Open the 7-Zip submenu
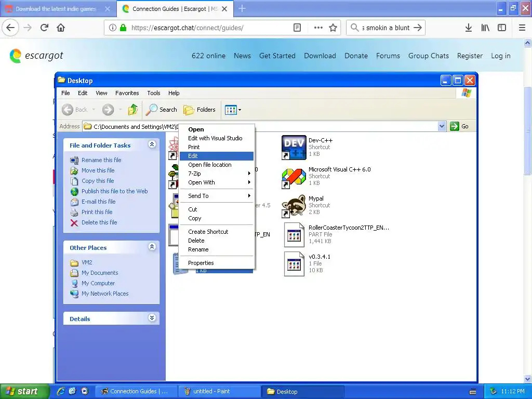Screen dimensions: 532x399 point(217,174)
